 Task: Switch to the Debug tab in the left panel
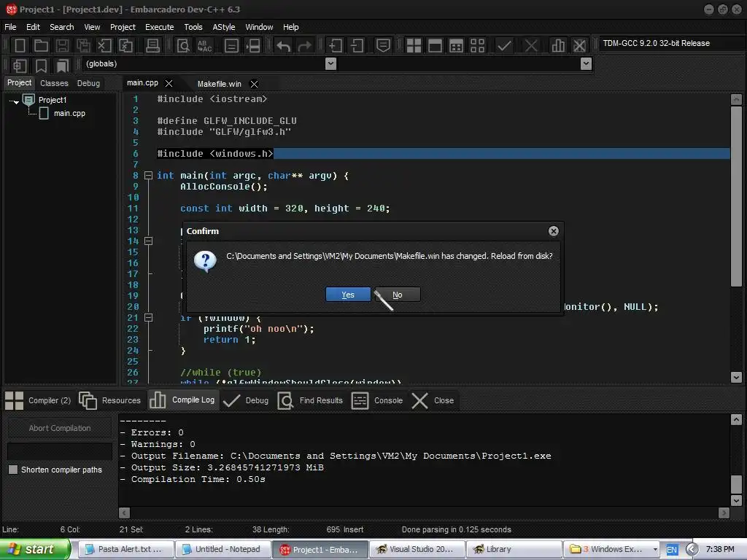tap(88, 83)
